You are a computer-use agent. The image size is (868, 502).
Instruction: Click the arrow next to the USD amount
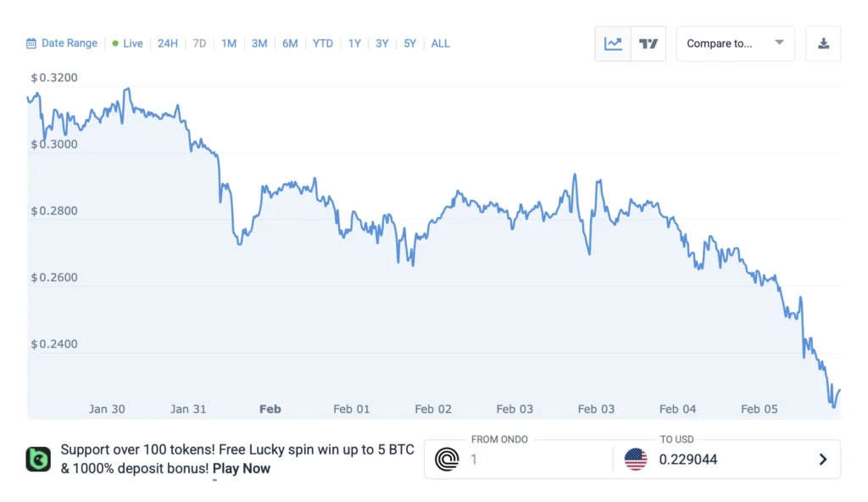821,459
